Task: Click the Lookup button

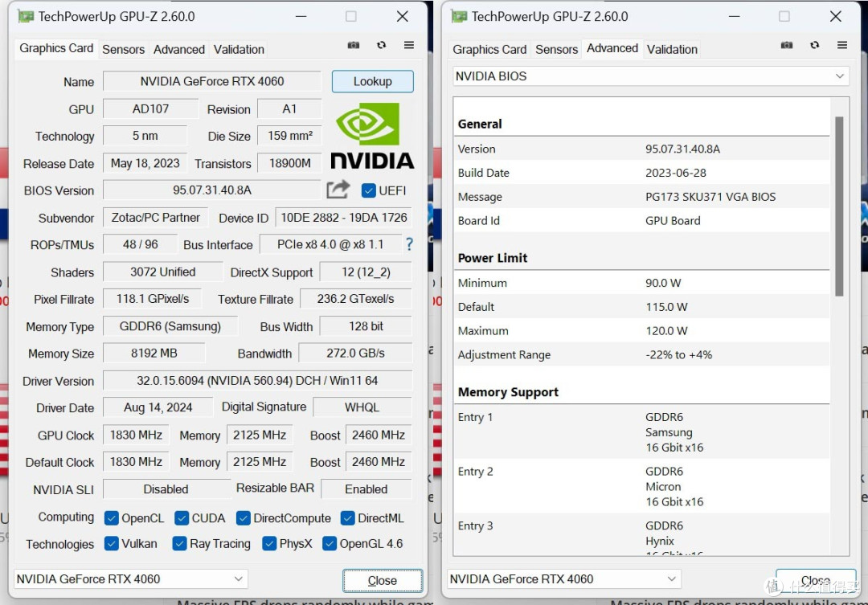Action: [373, 81]
